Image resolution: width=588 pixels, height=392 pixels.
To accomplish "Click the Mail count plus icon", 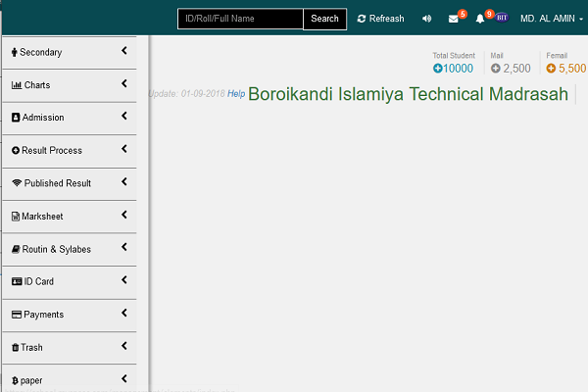I will coord(496,69).
